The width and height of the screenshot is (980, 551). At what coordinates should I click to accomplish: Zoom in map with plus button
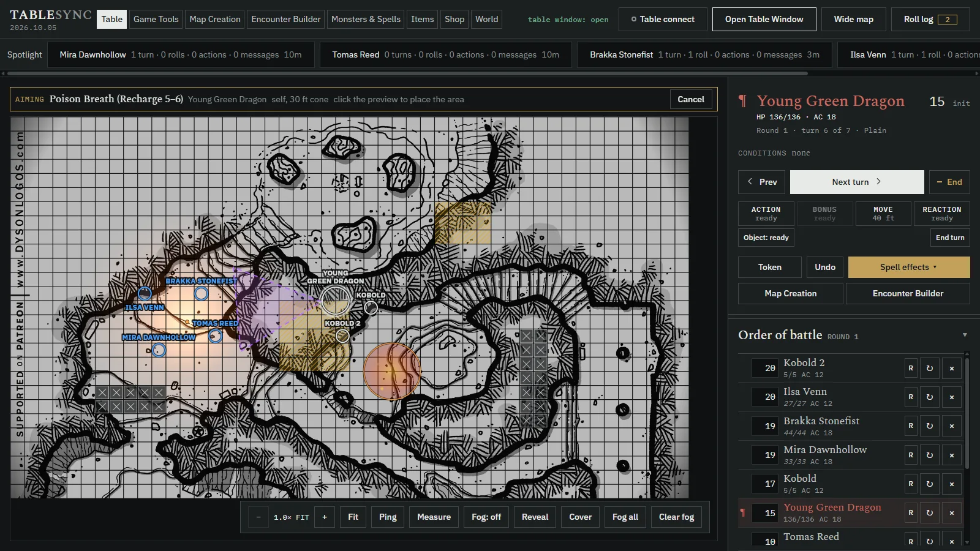pyautogui.click(x=325, y=517)
